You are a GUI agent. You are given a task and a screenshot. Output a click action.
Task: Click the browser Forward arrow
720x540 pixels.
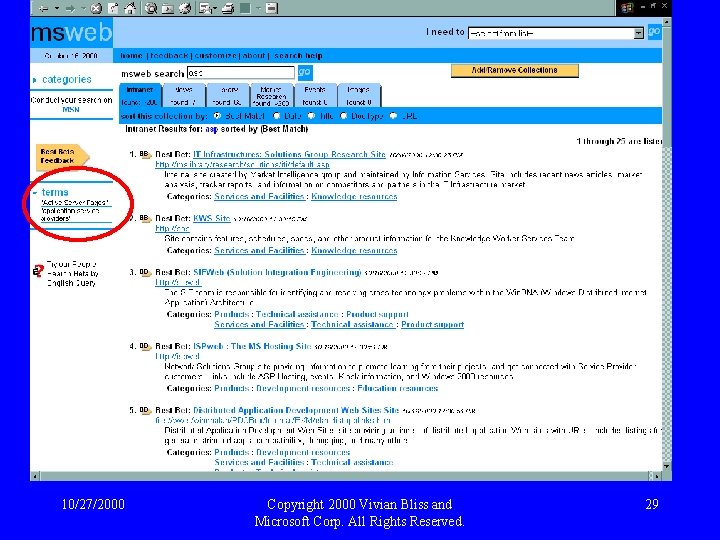tap(69, 8)
